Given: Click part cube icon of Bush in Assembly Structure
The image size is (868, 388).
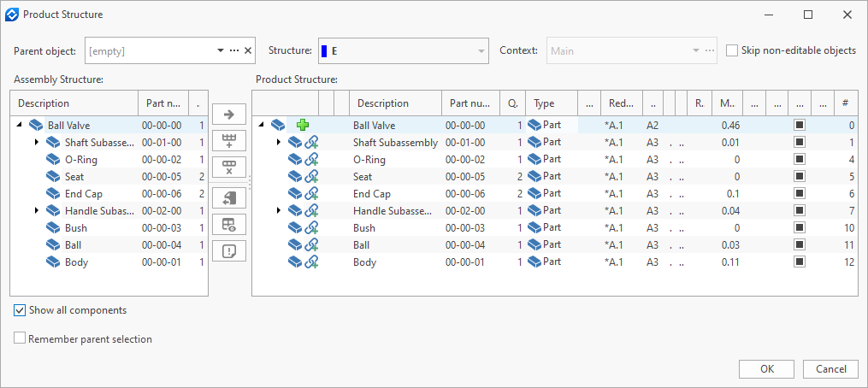Looking at the screenshot, I should click(52, 227).
